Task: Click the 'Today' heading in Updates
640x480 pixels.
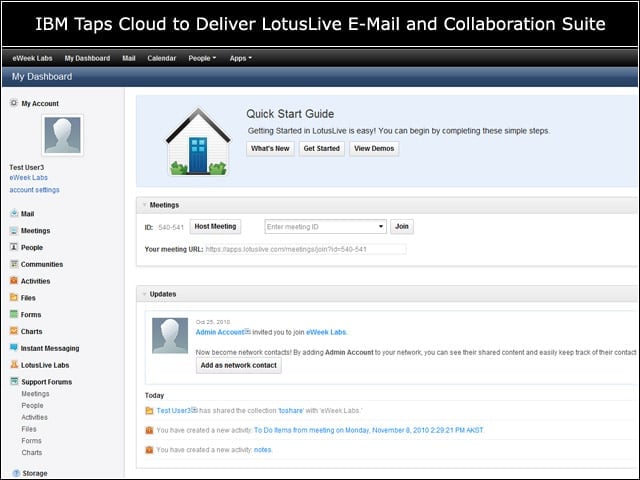Action: pyautogui.click(x=154, y=396)
